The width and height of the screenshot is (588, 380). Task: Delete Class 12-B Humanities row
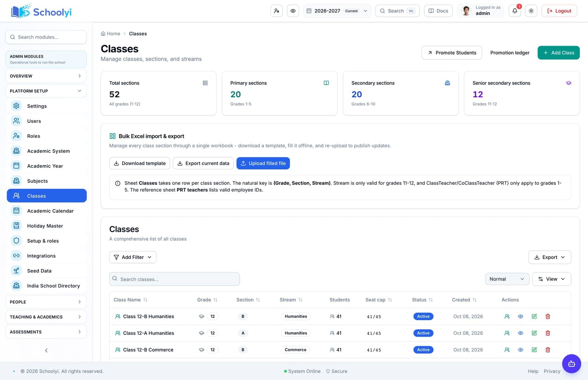(548, 316)
